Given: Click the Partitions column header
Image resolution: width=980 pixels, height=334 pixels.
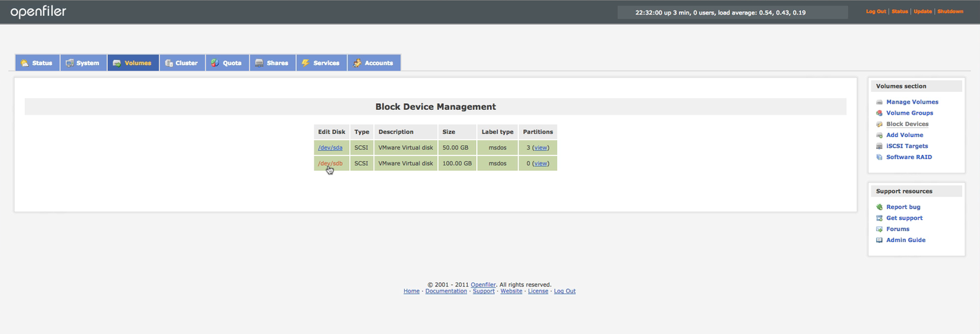Looking at the screenshot, I should coord(538,131).
